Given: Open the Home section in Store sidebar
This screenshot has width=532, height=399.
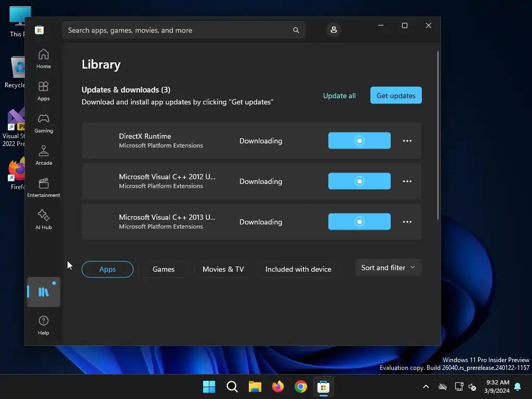Looking at the screenshot, I should coord(44,59).
